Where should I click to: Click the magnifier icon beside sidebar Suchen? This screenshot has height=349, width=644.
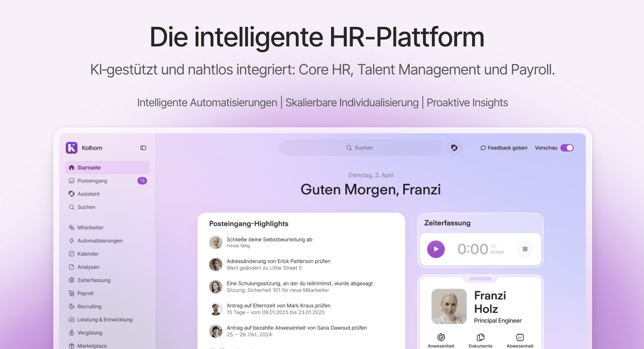coord(71,207)
